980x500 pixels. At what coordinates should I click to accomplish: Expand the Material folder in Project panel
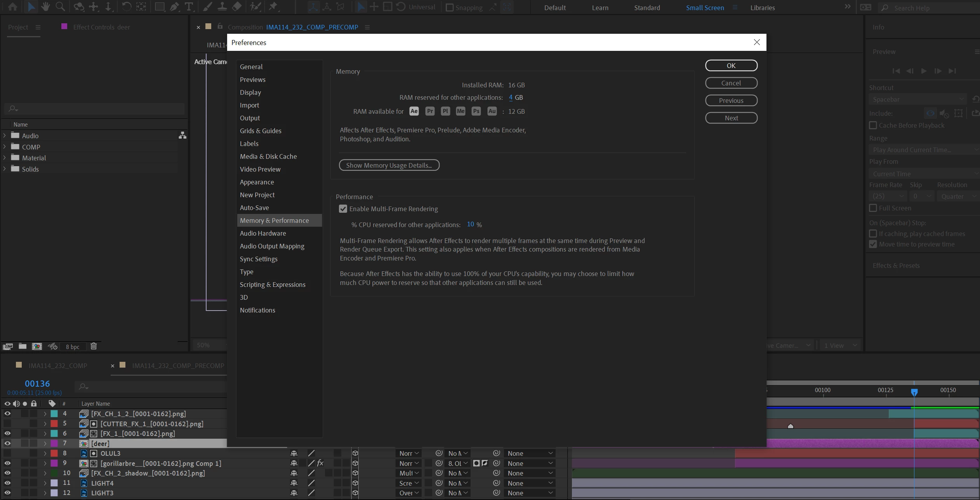tap(5, 158)
